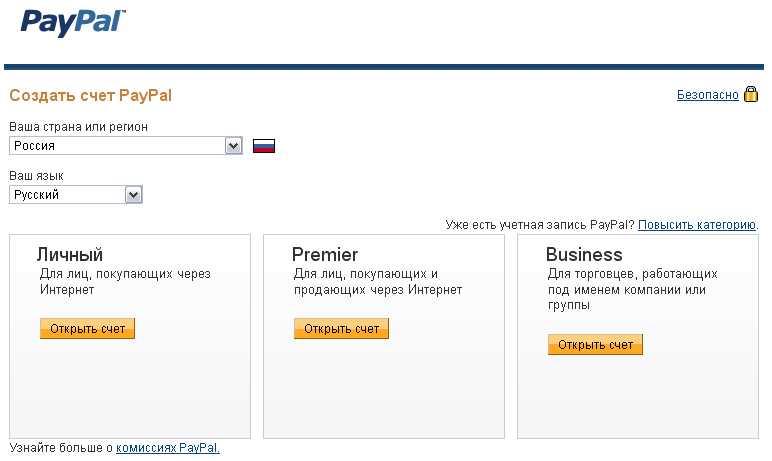Open the country dropdown arrow next to Россия
This screenshot has width=772, height=461.
233,146
